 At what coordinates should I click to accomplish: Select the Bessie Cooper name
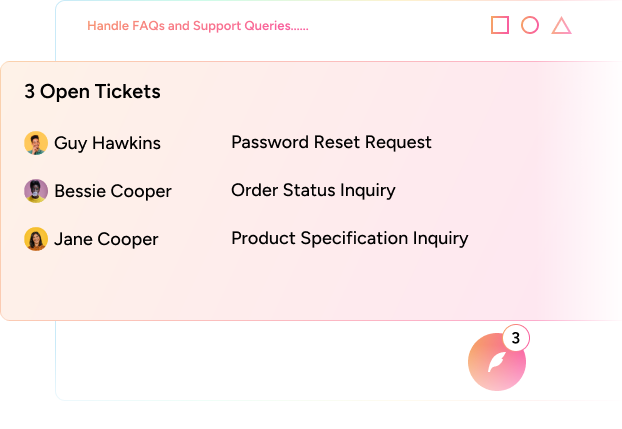(113, 191)
